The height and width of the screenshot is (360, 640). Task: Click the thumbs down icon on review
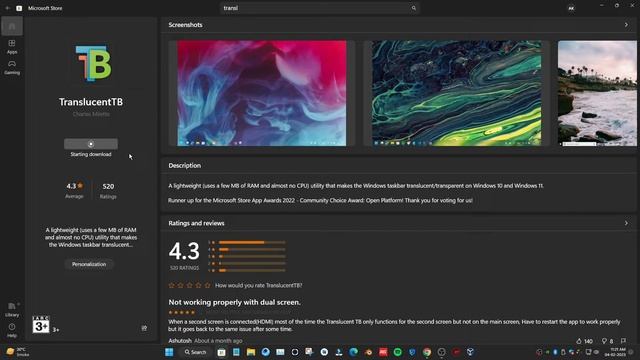(x=604, y=341)
